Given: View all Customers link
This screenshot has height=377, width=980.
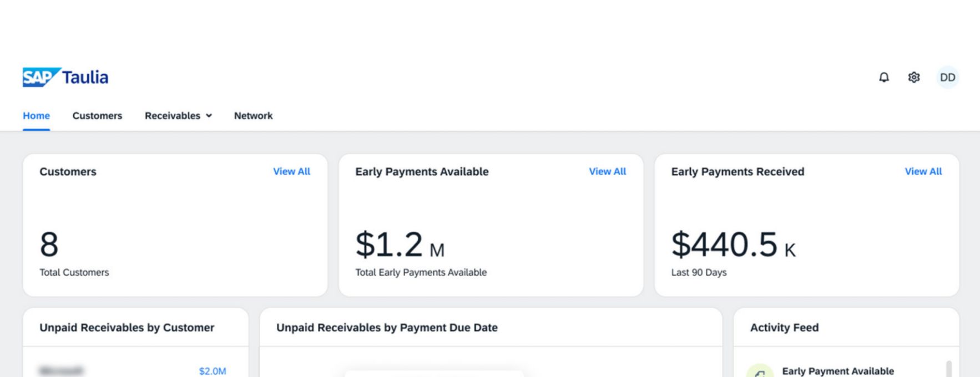Looking at the screenshot, I should [291, 171].
